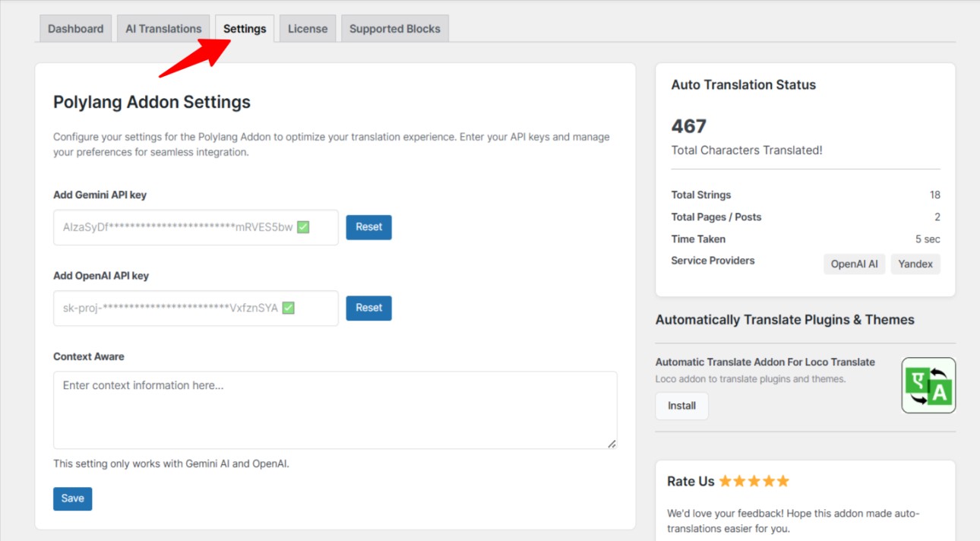This screenshot has height=541, width=980.
Task: Reset the OpenAI API key
Action: click(368, 308)
